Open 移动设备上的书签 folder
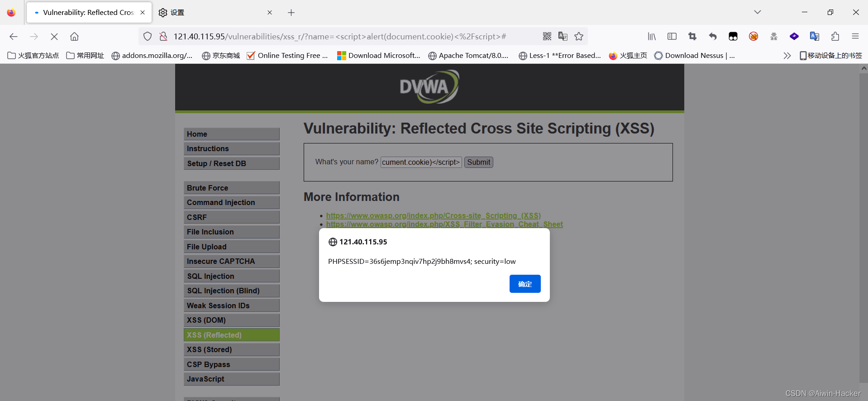Viewport: 868px width, 401px height. (831, 56)
